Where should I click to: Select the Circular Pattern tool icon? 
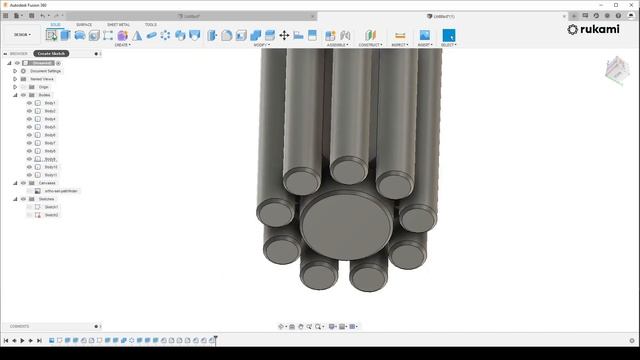point(165,36)
